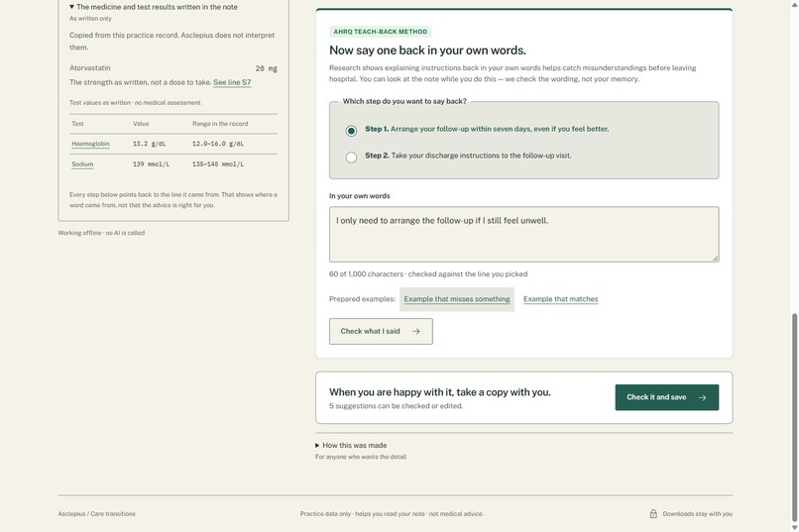Click the 5 suggestions can be checked text
Image resolution: width=799 pixels, height=532 pixels.
(396, 406)
